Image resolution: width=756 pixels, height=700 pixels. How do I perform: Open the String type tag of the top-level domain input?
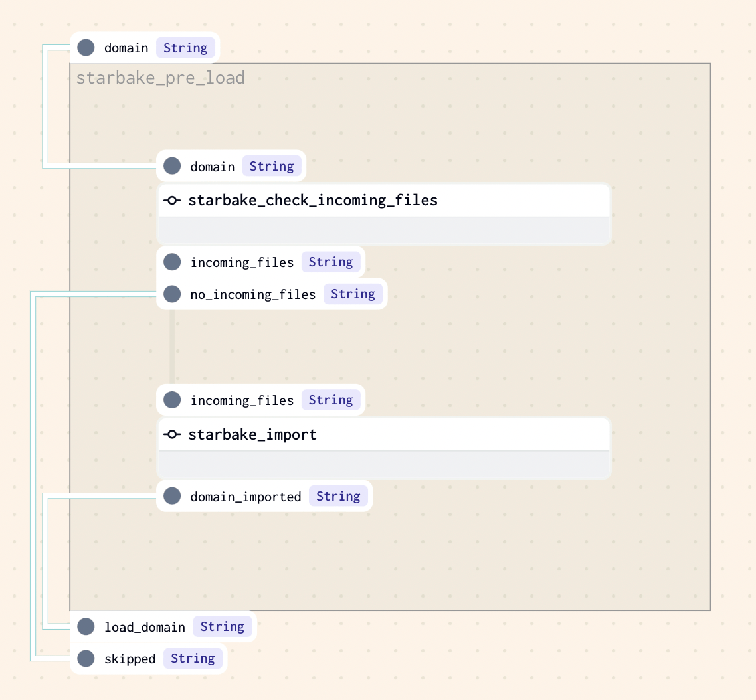pos(185,48)
